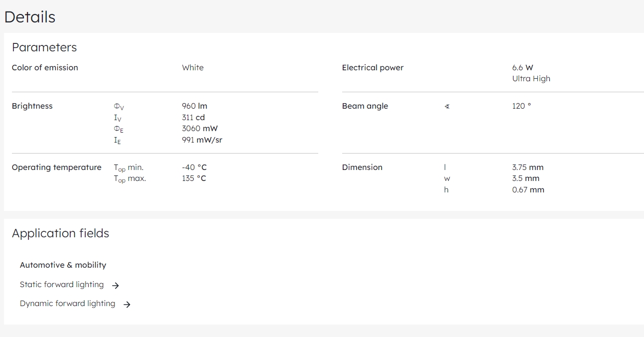Click the -40 °C minimum temperature value
Image resolution: width=644 pixels, height=337 pixels.
[x=194, y=168]
